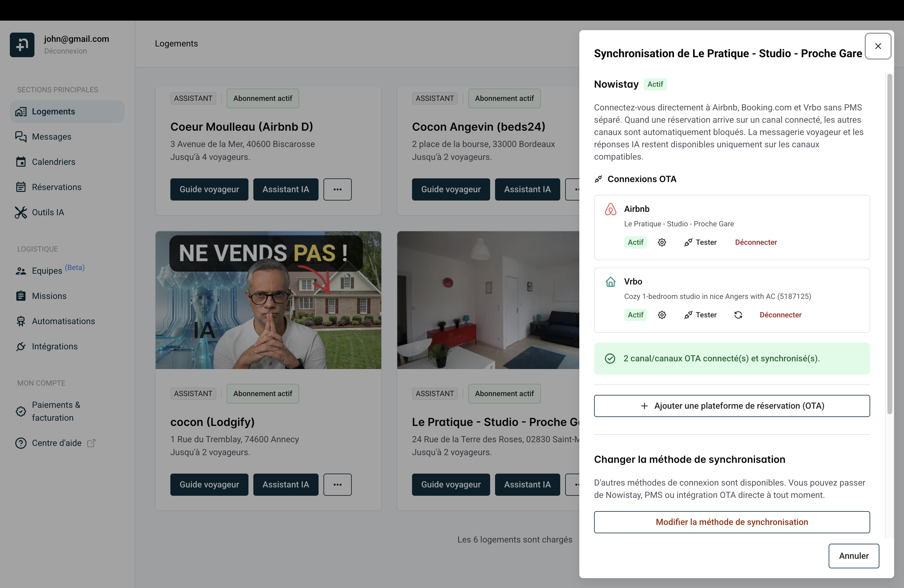Open the Calendriers section

[53, 162]
